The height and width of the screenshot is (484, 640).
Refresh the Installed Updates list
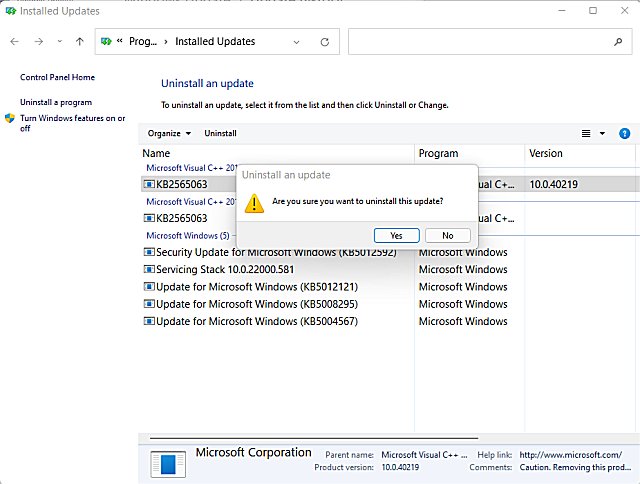point(324,42)
